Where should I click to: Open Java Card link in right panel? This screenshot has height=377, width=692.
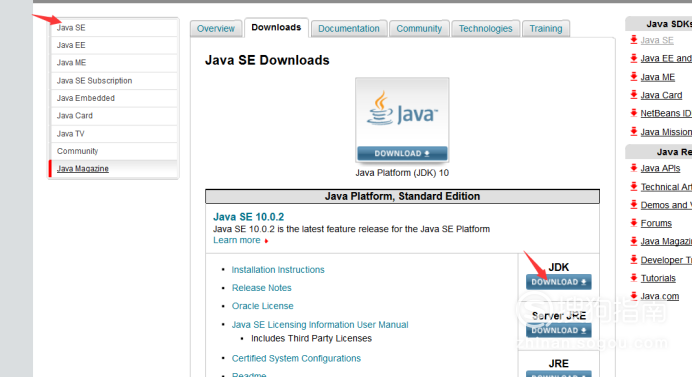coord(661,95)
